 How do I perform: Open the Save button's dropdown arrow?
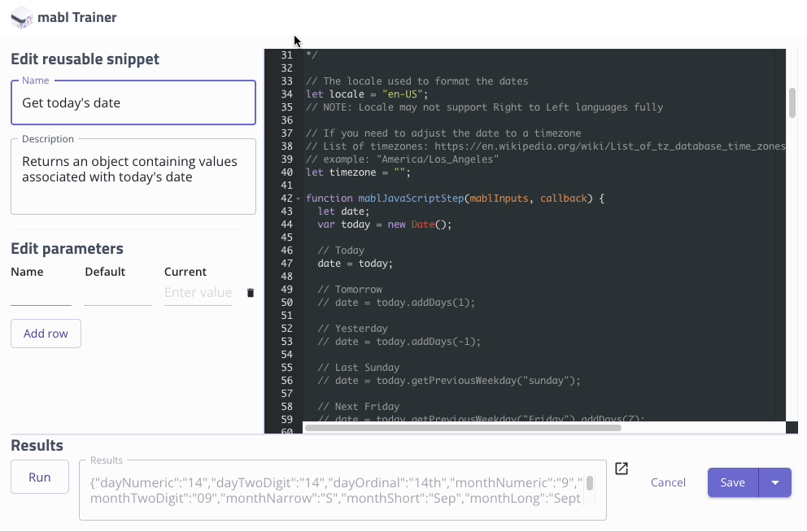tap(774, 482)
